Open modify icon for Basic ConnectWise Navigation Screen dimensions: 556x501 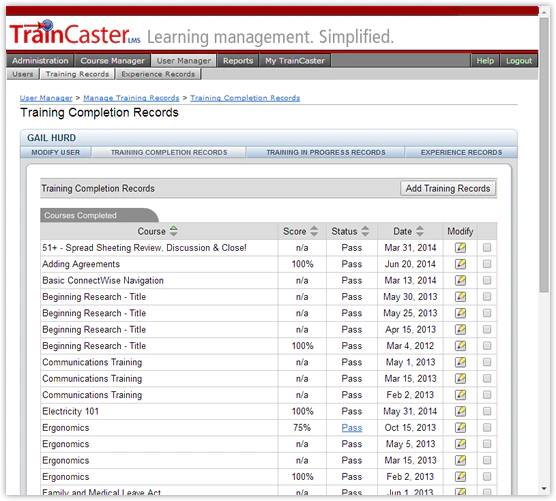[x=460, y=280]
